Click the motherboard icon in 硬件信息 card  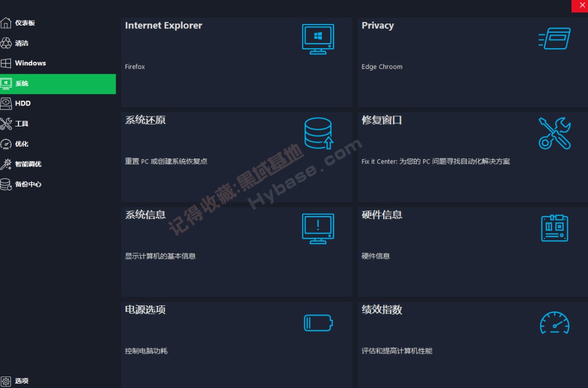pos(555,228)
